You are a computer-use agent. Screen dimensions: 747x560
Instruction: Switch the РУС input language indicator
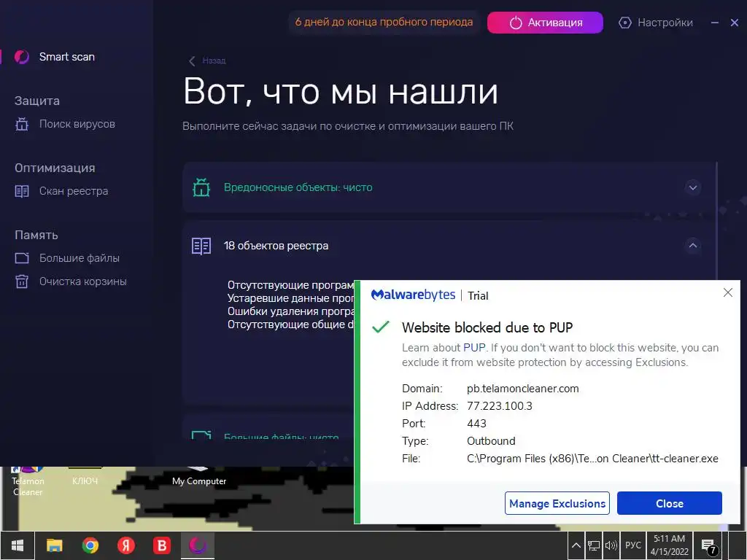pos(633,545)
